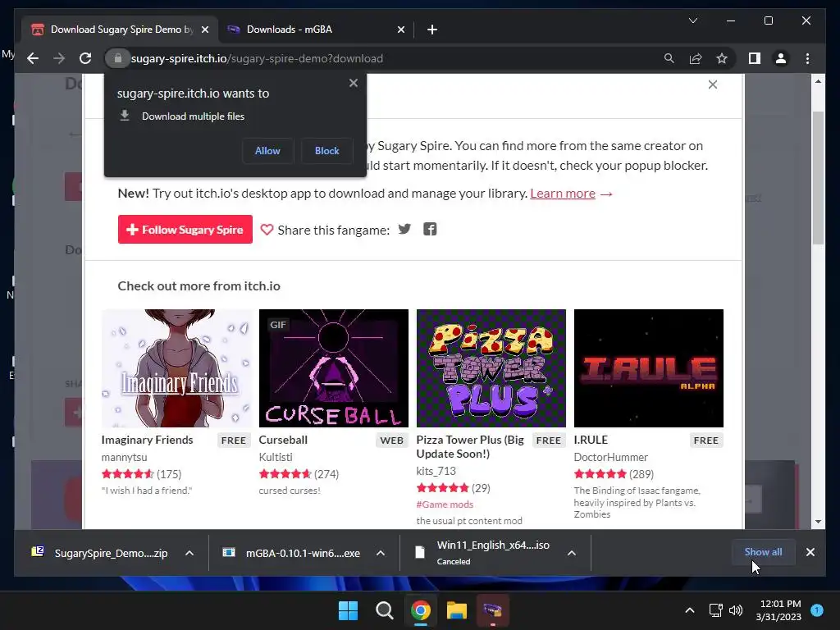This screenshot has width=840, height=630.
Task: Reload the page with the refresh icon
Action: 85,58
